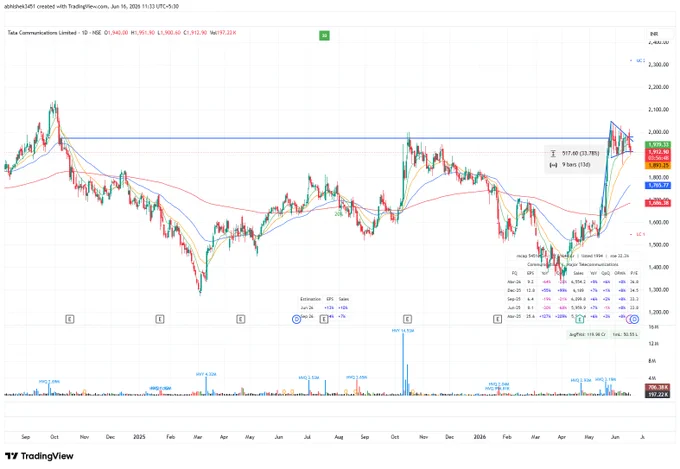Click the LC marker below the 1,600 level
680x469 pixels.
tap(638, 234)
